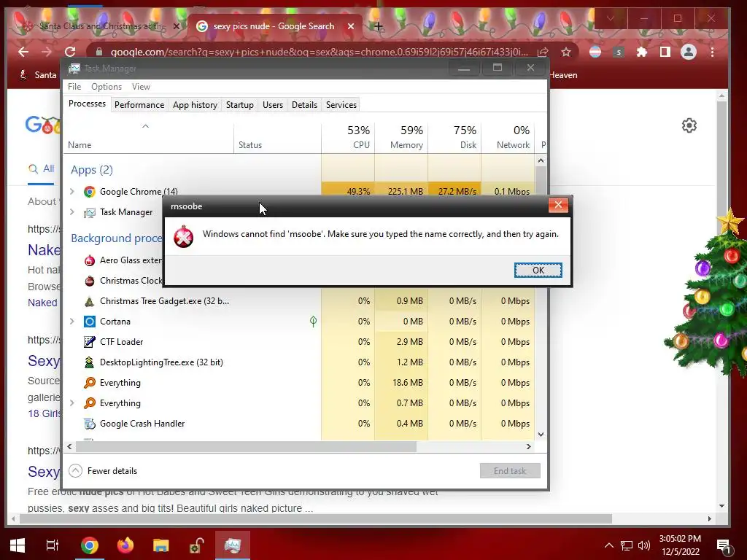The height and width of the screenshot is (560, 747).
Task: Select the Google Crash Handler icon
Action: 89,424
